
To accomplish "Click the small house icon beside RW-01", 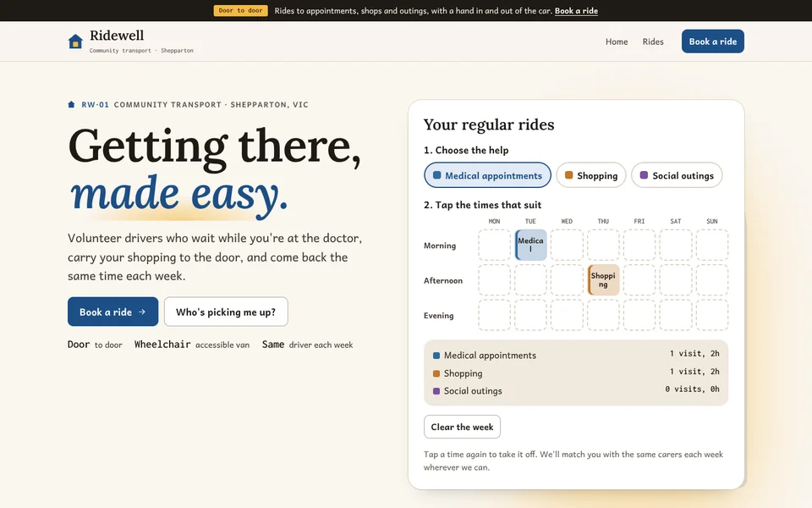I will click(x=71, y=105).
